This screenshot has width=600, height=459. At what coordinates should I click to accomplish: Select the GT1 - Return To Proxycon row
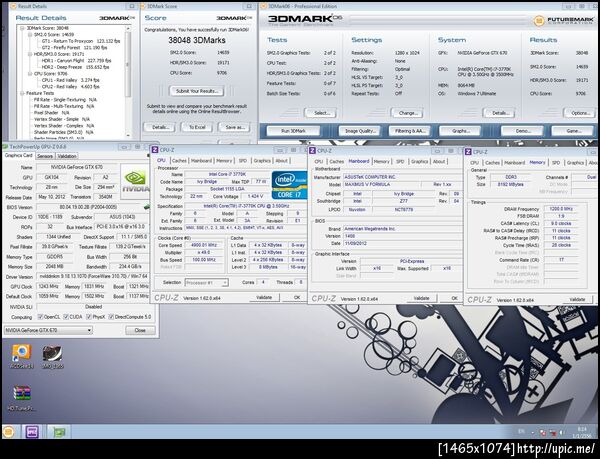[81, 41]
